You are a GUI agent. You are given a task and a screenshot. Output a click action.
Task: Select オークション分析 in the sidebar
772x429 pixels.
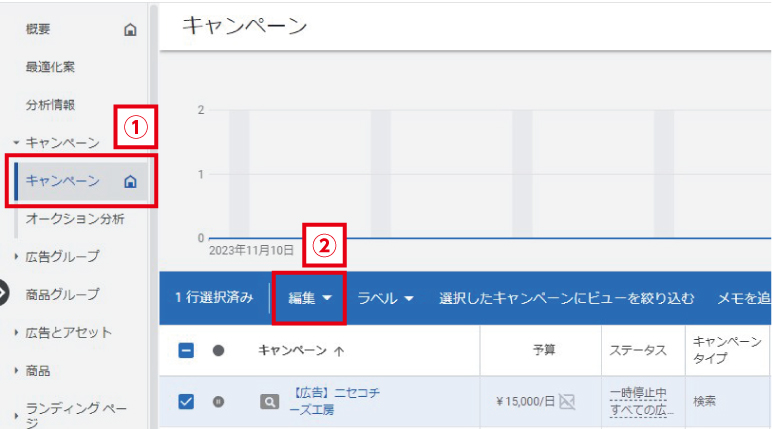[75, 219]
